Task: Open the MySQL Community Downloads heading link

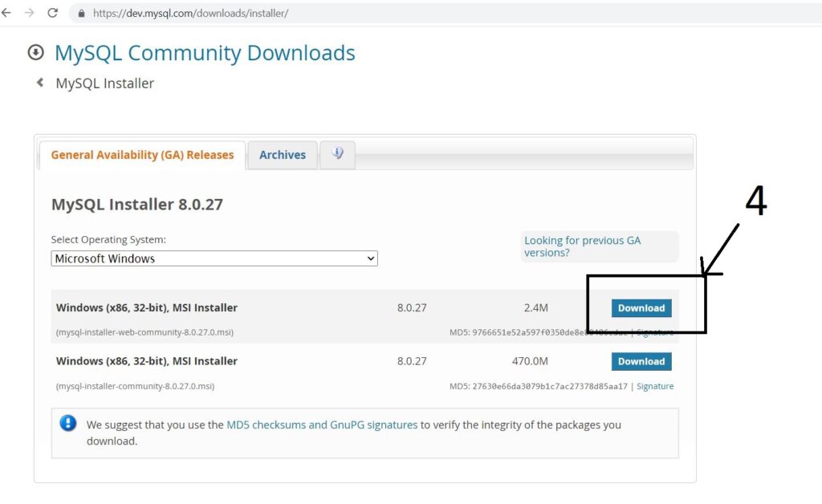Action: pos(205,53)
